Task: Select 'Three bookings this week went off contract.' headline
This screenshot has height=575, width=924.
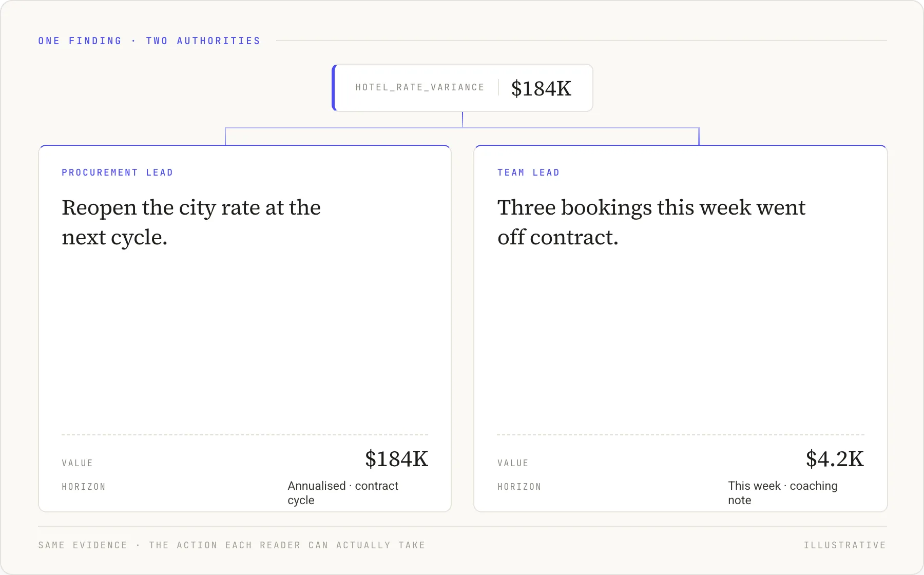Action: (651, 222)
